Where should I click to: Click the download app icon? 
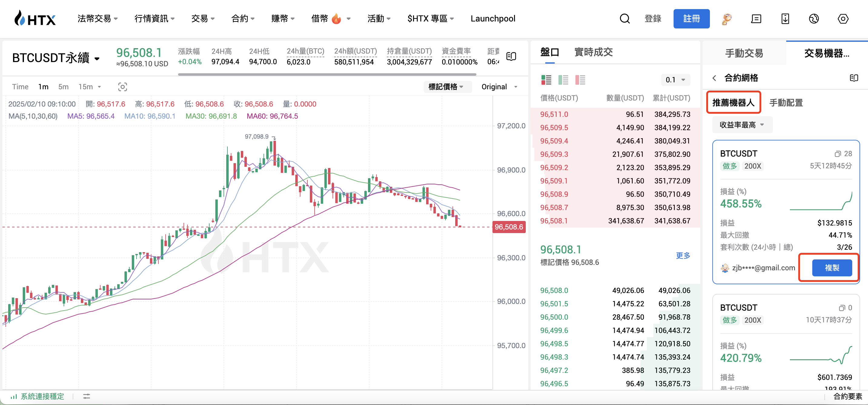click(x=785, y=19)
